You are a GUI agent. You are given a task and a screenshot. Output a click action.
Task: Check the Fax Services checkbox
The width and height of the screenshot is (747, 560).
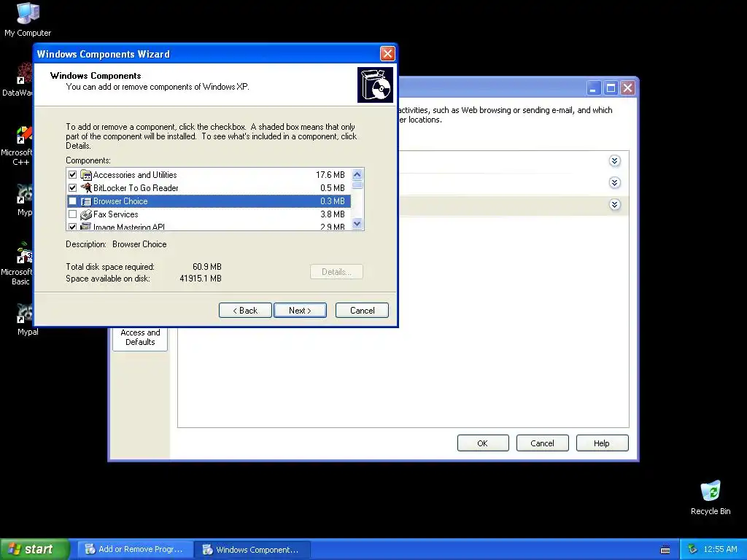pos(72,214)
